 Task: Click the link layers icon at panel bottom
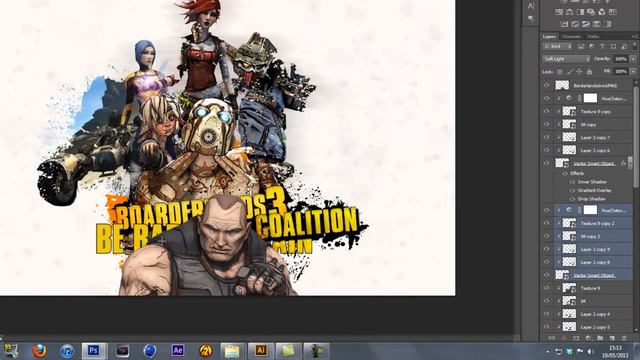(552, 338)
